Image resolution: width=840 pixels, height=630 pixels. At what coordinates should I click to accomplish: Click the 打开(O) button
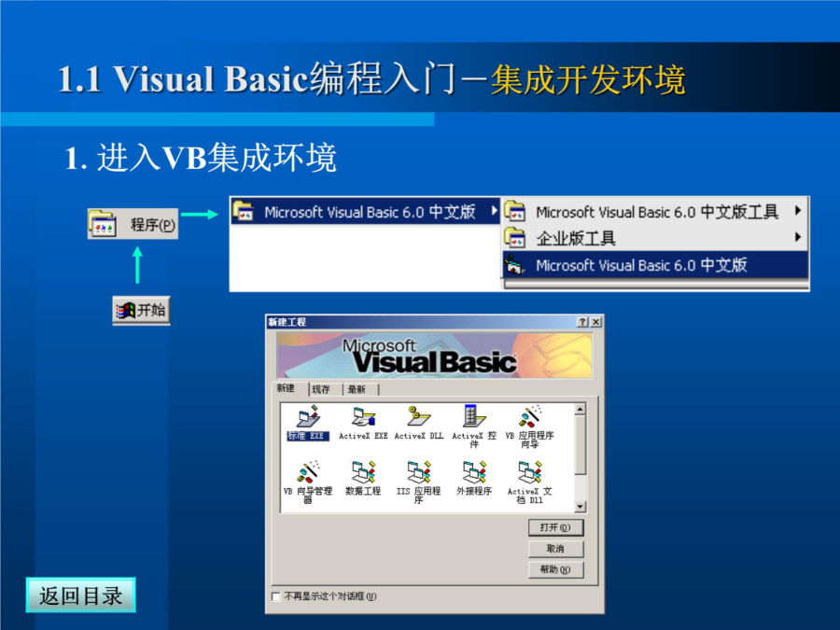pos(555,527)
